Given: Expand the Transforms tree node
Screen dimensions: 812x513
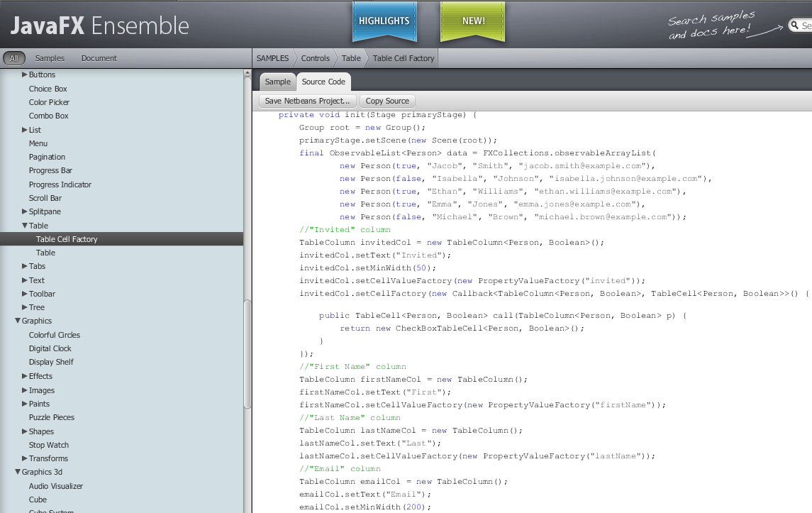Looking at the screenshot, I should pos(25,458).
